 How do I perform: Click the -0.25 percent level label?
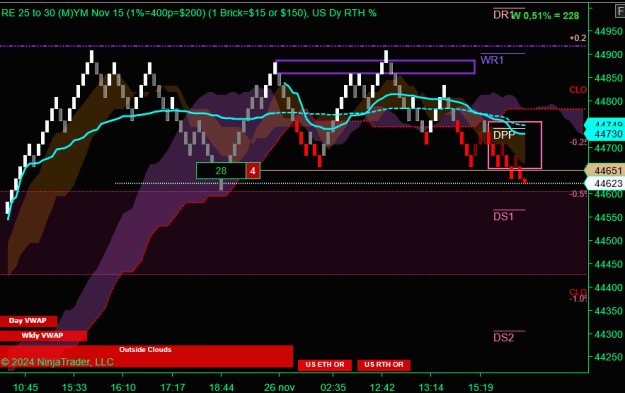(x=578, y=142)
